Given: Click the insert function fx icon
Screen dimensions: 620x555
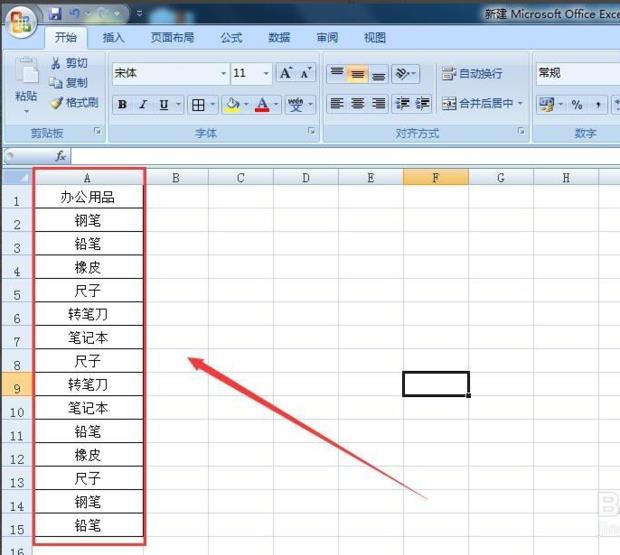Looking at the screenshot, I should (60, 156).
